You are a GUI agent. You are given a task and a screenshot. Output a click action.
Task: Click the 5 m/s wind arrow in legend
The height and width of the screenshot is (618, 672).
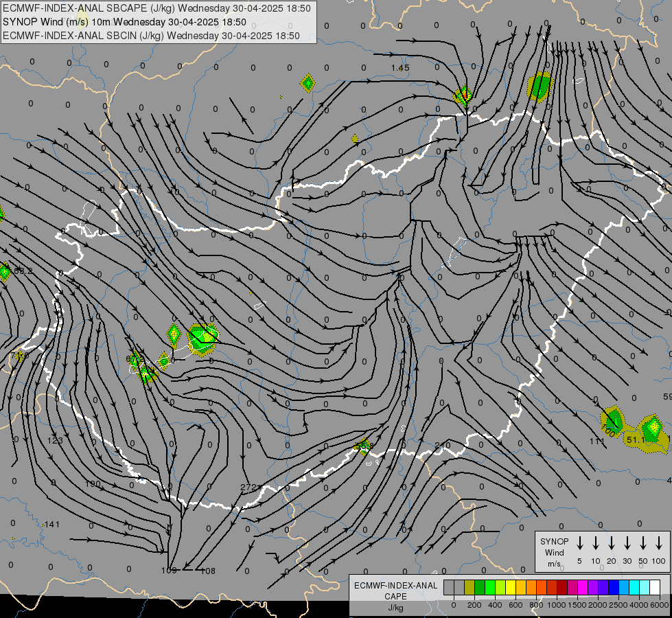coord(579,543)
